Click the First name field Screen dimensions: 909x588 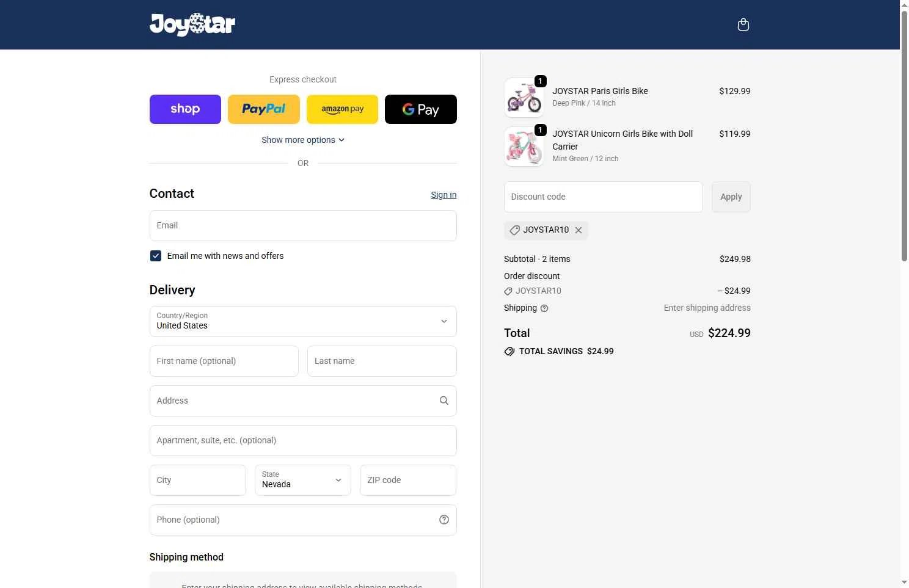(x=224, y=361)
